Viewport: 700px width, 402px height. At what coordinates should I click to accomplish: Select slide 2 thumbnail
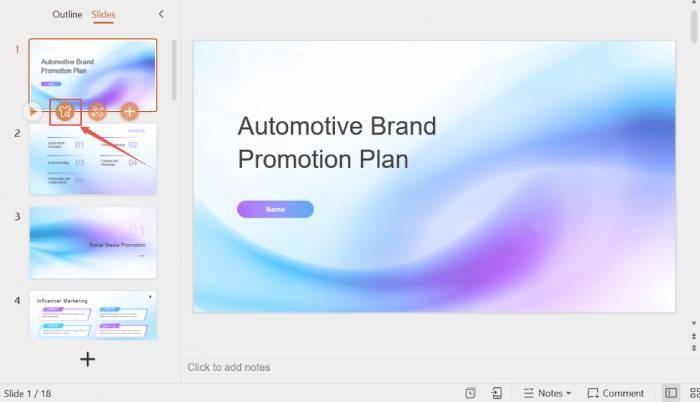coord(93,159)
